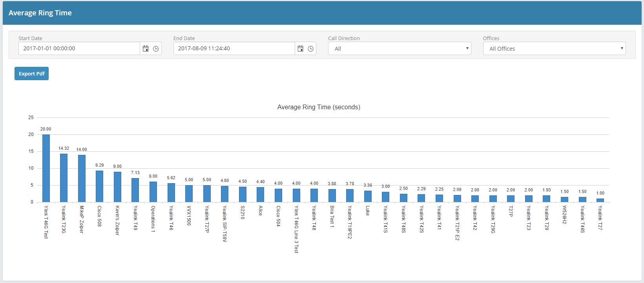The width and height of the screenshot is (644, 283).
Task: Click the Average Ring Time (seconds) chart title
Action: pyautogui.click(x=319, y=107)
